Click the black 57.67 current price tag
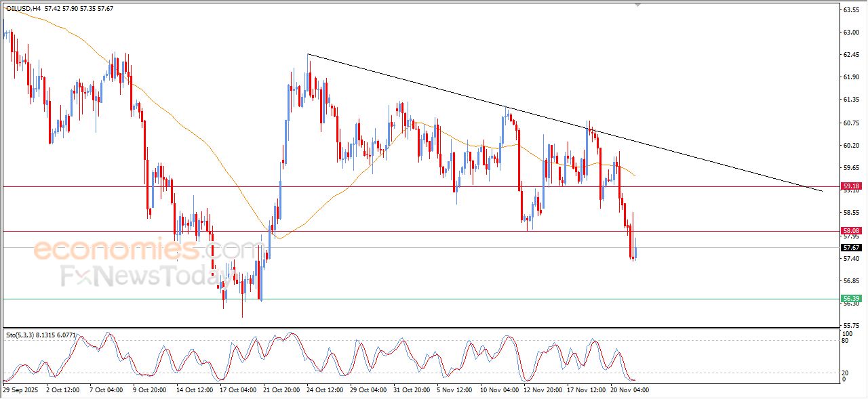 850,248
